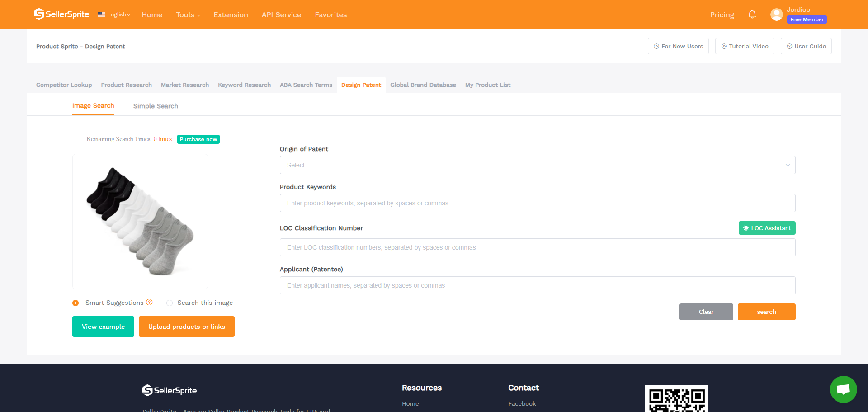Click the footer SellerSprite logo
The image size is (868, 412).
coord(170,390)
